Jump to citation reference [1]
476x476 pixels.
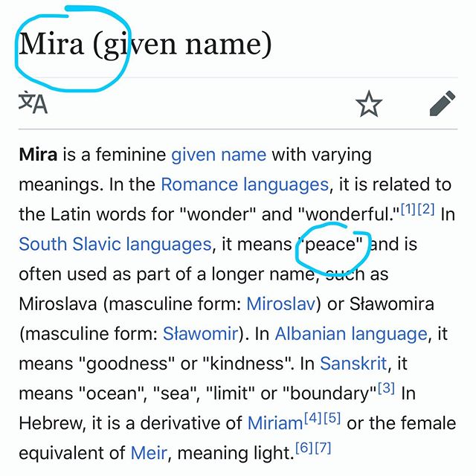click(408, 208)
